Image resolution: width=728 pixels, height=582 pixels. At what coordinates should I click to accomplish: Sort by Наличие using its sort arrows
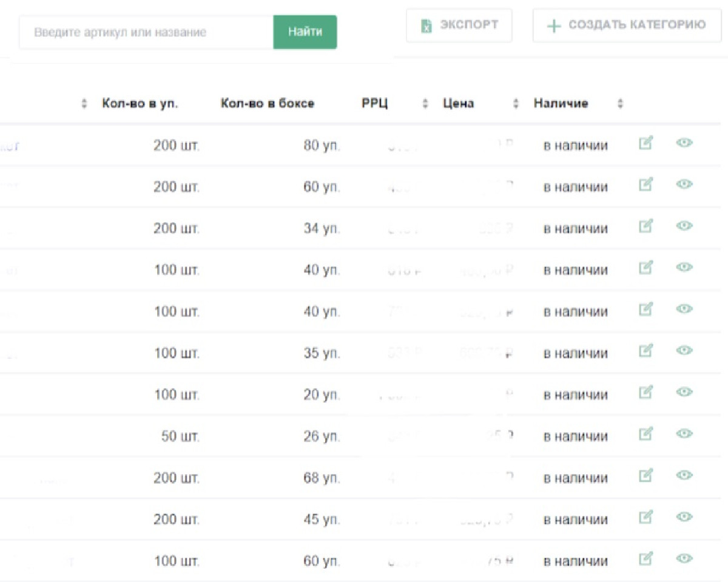click(620, 104)
